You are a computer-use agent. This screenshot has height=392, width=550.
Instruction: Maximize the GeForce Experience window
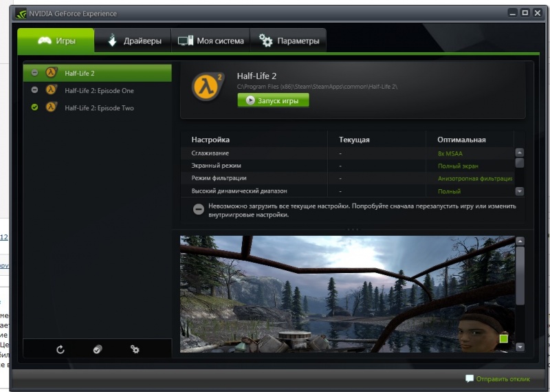click(525, 13)
